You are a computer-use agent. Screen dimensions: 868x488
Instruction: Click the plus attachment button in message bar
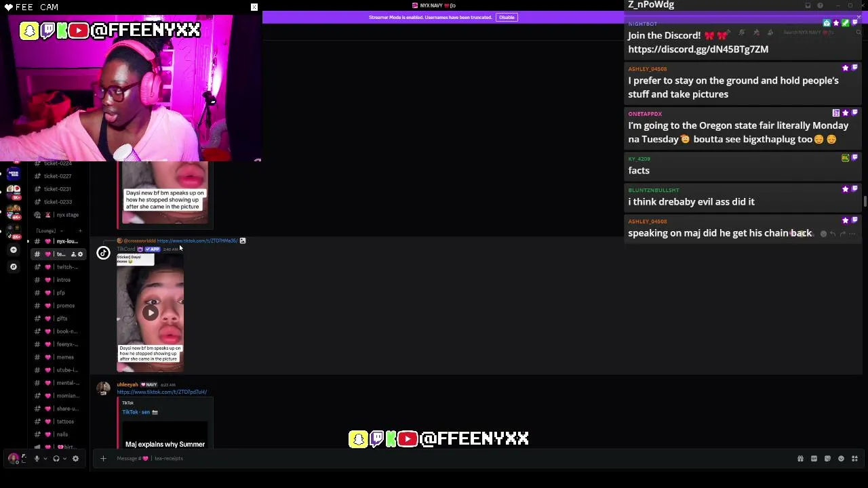pos(103,458)
